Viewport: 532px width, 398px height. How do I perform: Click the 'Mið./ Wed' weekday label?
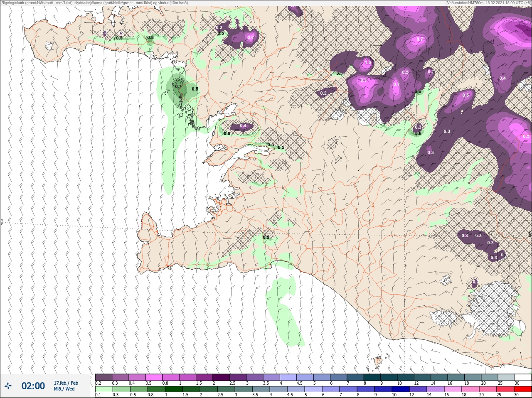click(x=64, y=389)
